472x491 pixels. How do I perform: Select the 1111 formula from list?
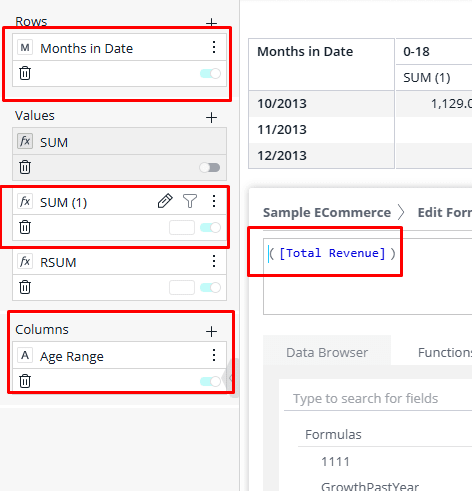[x=335, y=462]
